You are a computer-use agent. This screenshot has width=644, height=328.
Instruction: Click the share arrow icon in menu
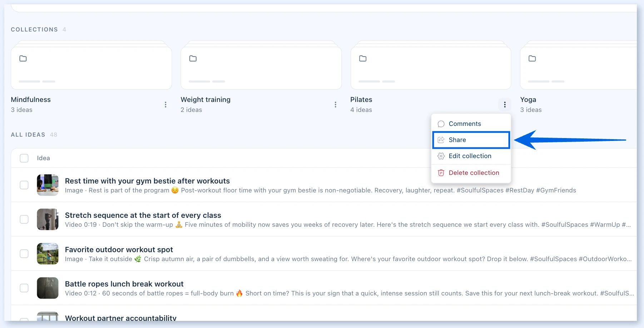click(x=441, y=140)
